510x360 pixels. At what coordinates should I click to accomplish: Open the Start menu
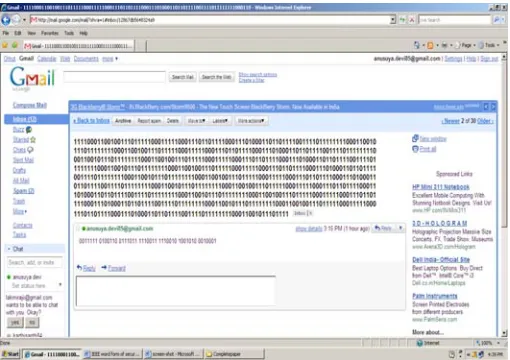pyautogui.click(x=10, y=354)
